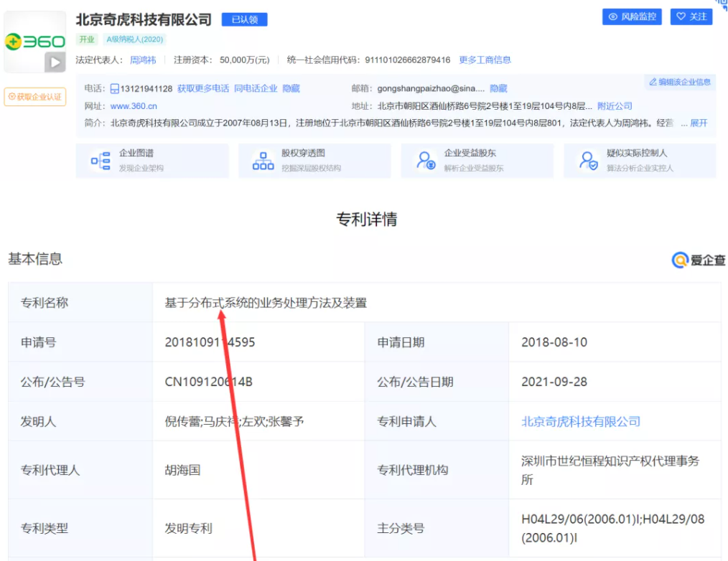Click the 爱企查 logo
728x561 pixels.
(x=699, y=260)
